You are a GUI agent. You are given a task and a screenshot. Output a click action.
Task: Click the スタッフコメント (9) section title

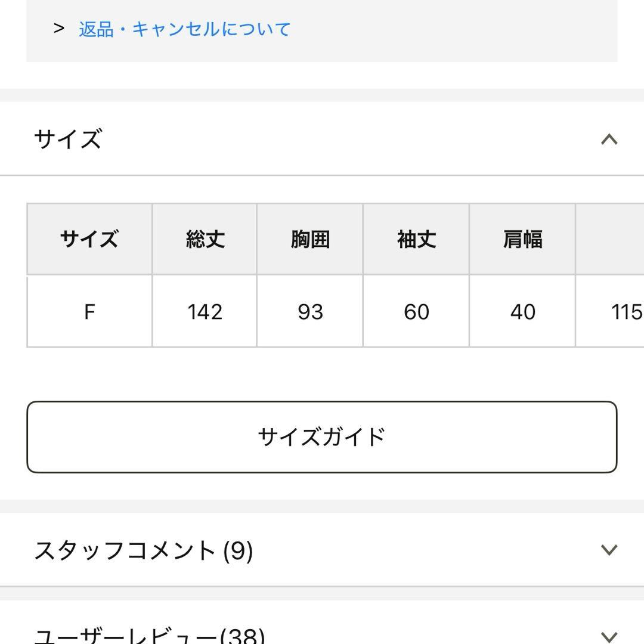144,550
